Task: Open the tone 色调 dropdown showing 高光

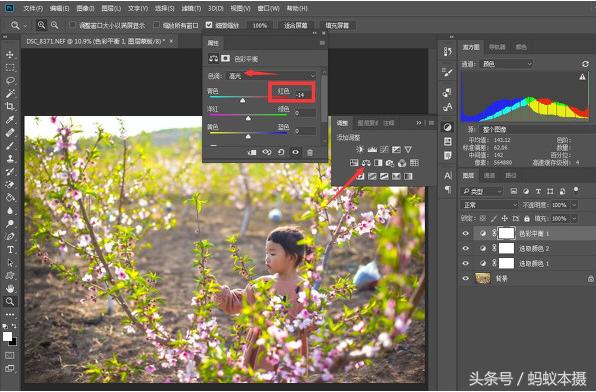Action: (x=271, y=76)
